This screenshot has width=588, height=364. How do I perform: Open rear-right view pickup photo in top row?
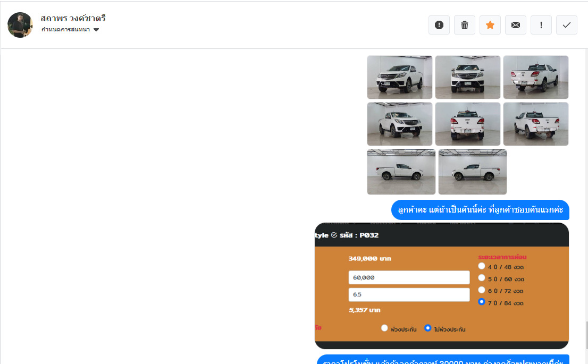pyautogui.click(x=536, y=77)
